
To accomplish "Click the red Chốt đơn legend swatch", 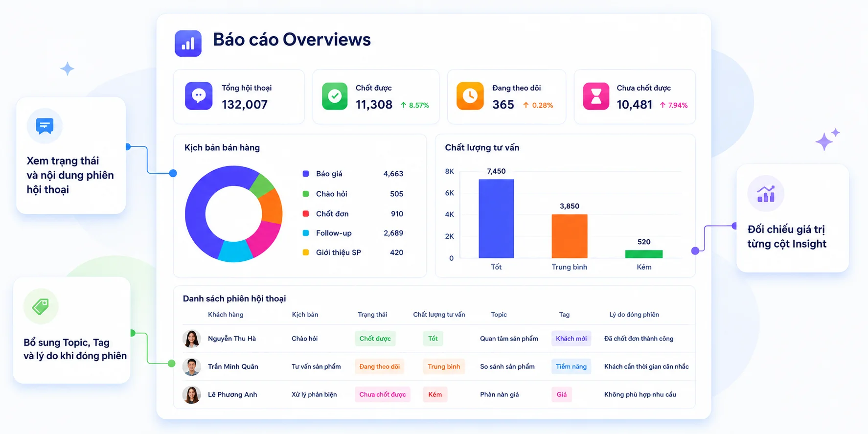I will click(306, 214).
